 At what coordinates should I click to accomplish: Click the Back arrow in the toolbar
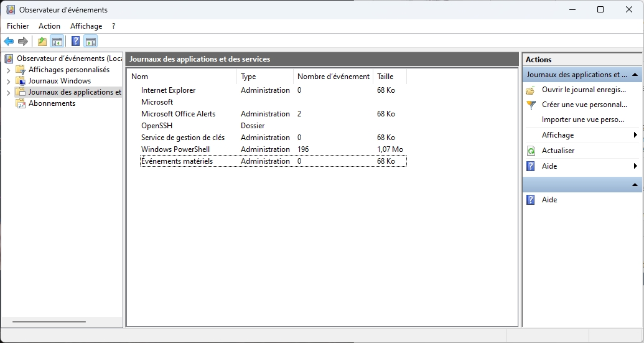pos(9,42)
